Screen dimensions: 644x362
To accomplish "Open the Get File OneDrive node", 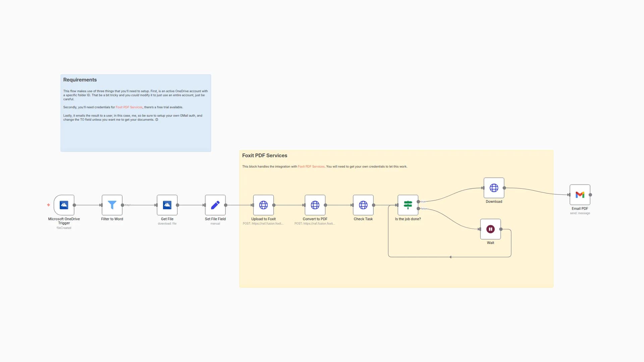I will (x=167, y=205).
